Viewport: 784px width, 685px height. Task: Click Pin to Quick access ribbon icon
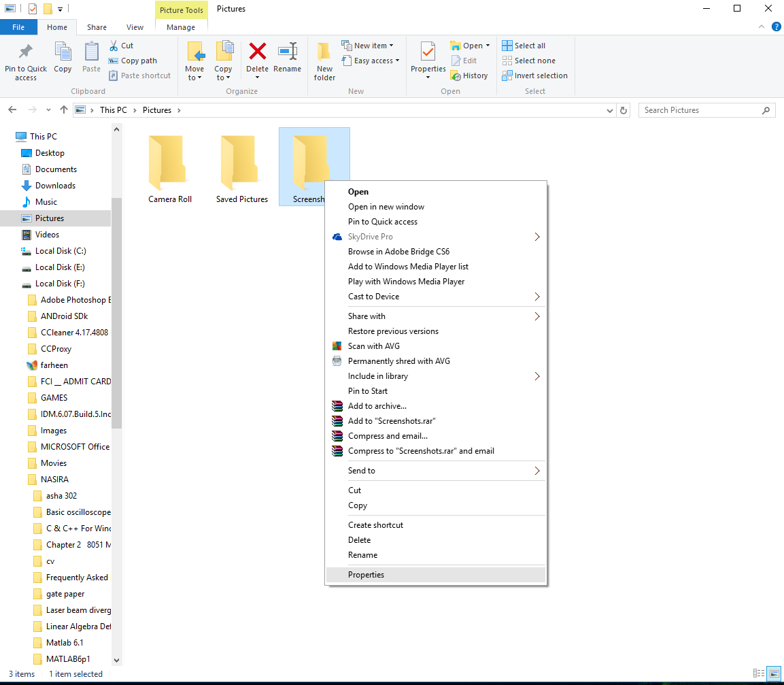26,52
